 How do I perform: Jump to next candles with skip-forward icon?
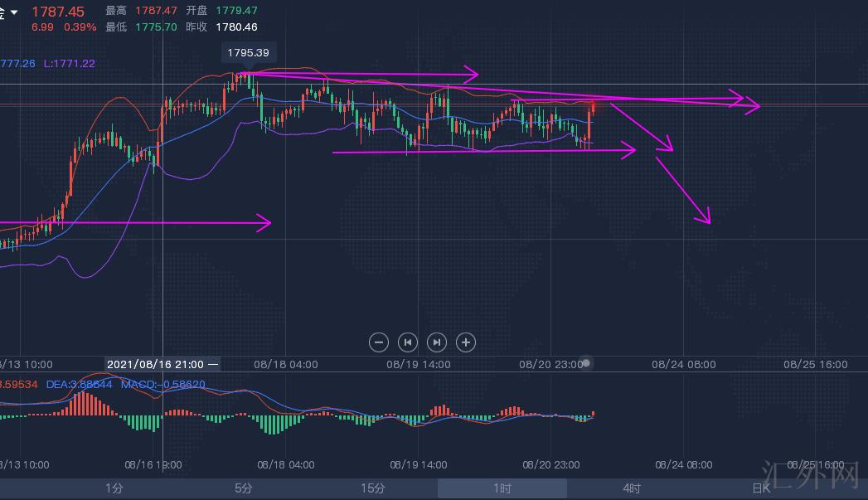click(437, 342)
